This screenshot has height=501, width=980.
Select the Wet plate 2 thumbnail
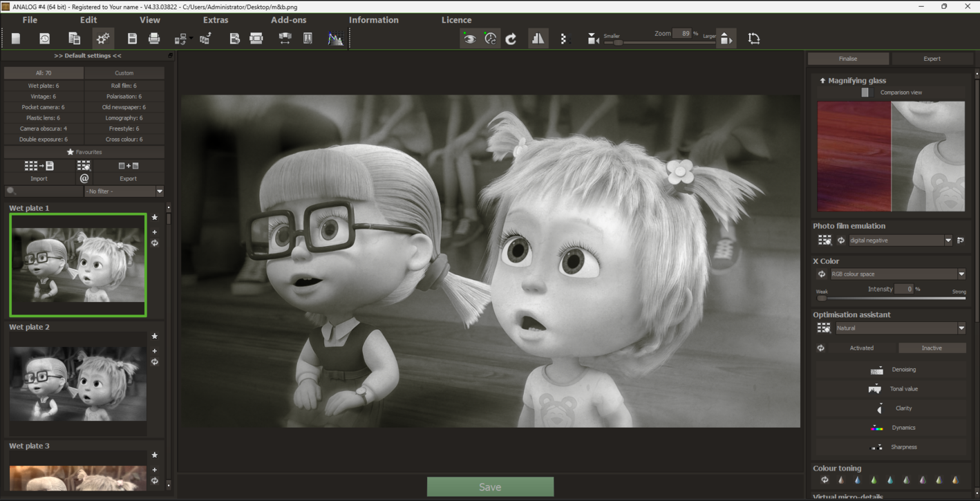coord(78,384)
